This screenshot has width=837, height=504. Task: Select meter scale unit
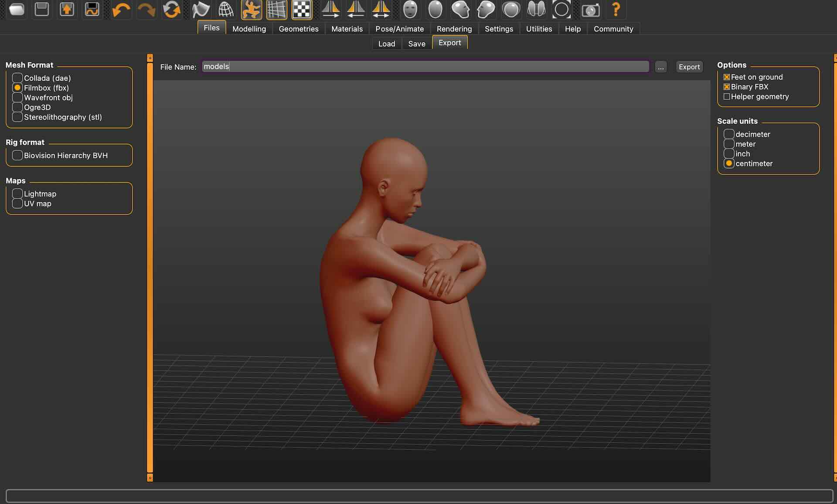pyautogui.click(x=729, y=144)
